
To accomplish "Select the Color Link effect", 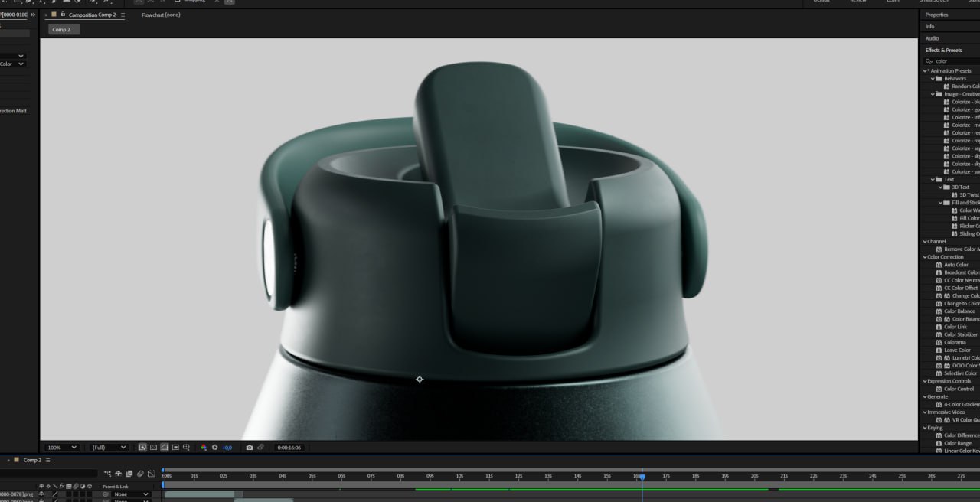I will point(955,327).
